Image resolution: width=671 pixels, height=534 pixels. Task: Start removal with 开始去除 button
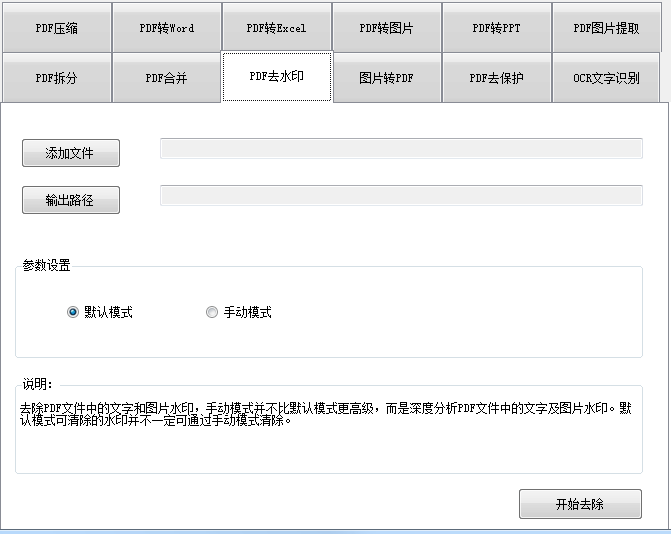(x=580, y=504)
